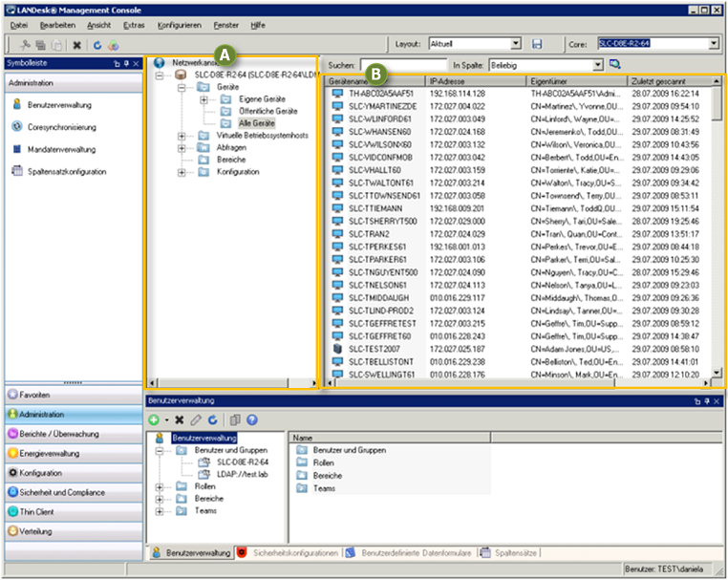Open the Datei menu

[18, 25]
